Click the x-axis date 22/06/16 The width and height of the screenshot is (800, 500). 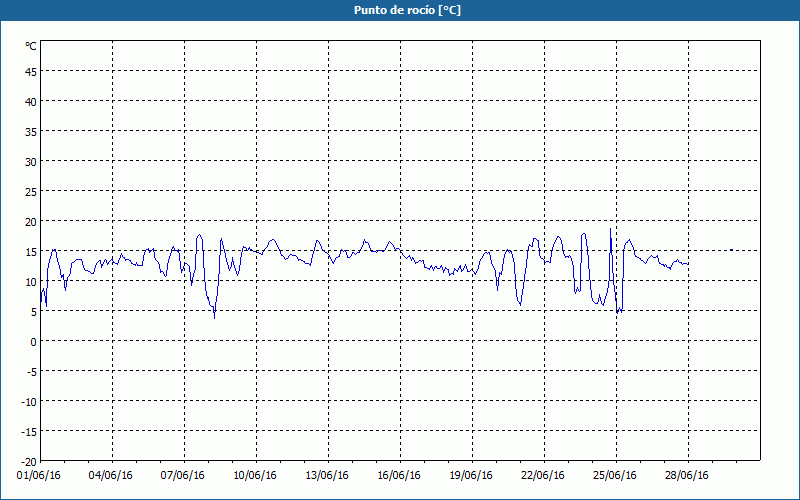(543, 476)
